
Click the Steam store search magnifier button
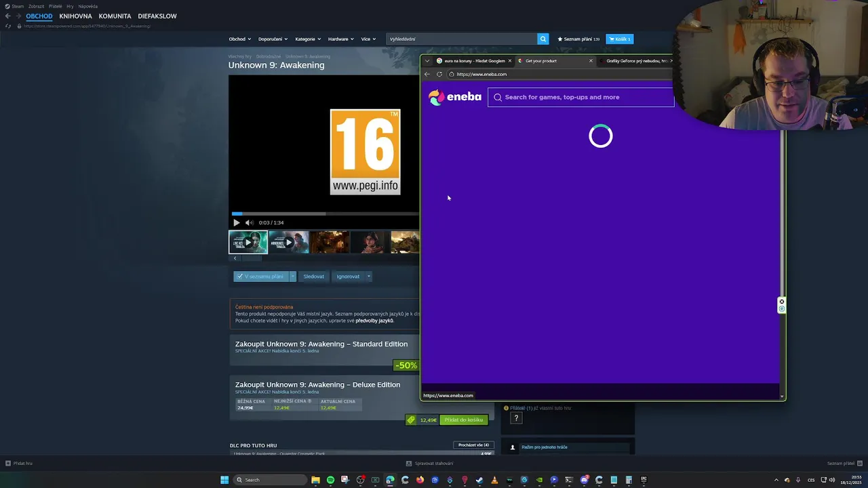click(542, 39)
